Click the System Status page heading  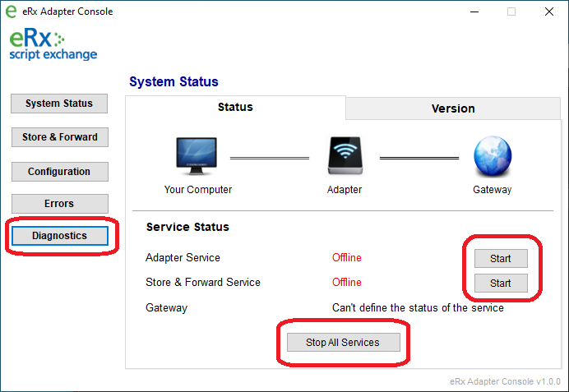click(x=173, y=82)
